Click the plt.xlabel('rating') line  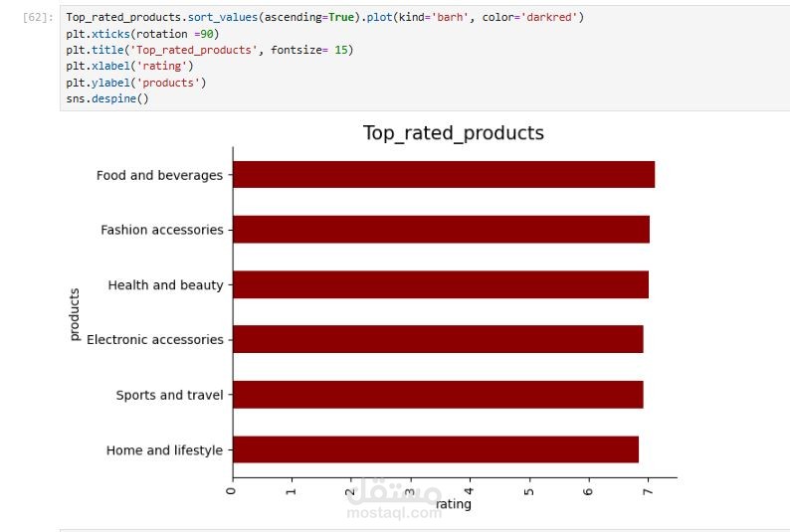[x=129, y=66]
